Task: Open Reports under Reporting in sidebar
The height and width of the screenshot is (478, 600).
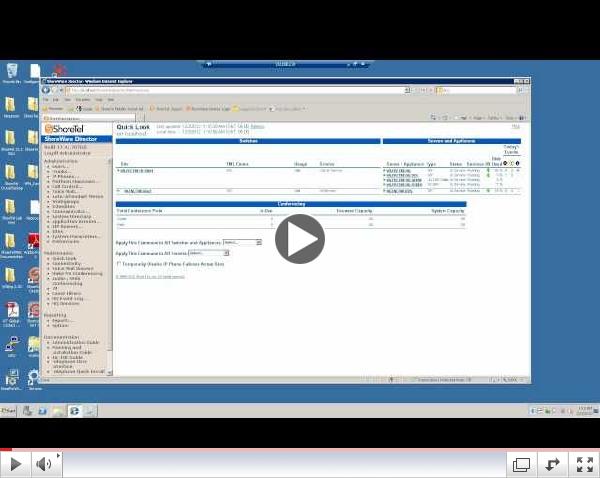Action: 61,320
